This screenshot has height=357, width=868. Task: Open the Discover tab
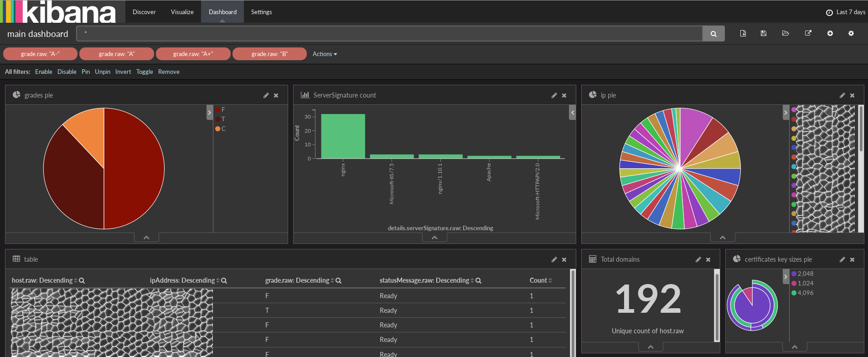pos(144,12)
